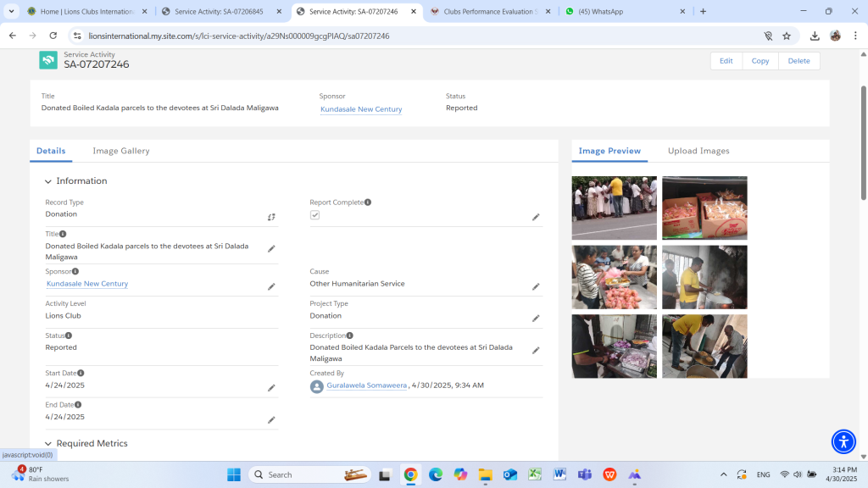Click the Service Activity handshake icon
The image size is (868, 488).
click(x=48, y=60)
